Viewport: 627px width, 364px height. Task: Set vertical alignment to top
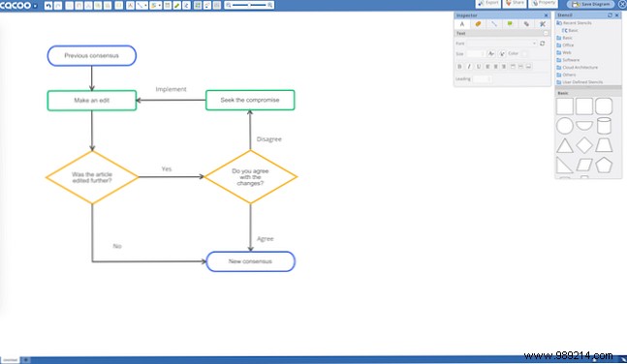[x=513, y=67]
